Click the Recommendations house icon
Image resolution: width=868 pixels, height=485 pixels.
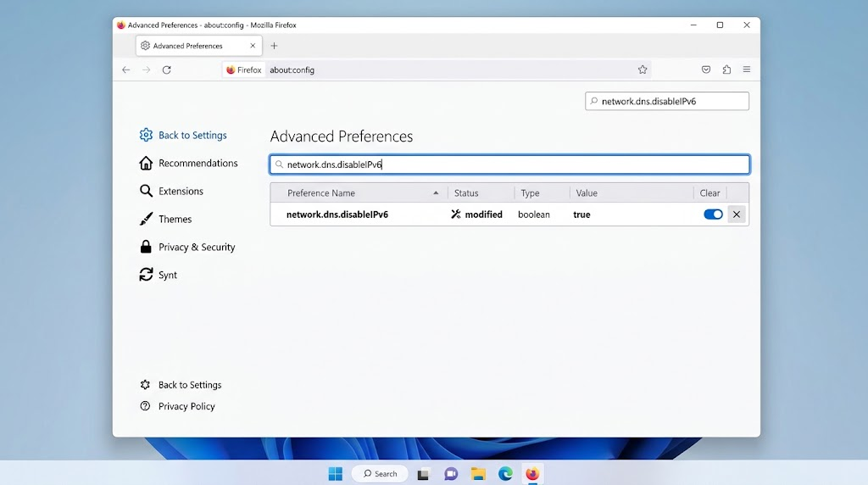[146, 164]
